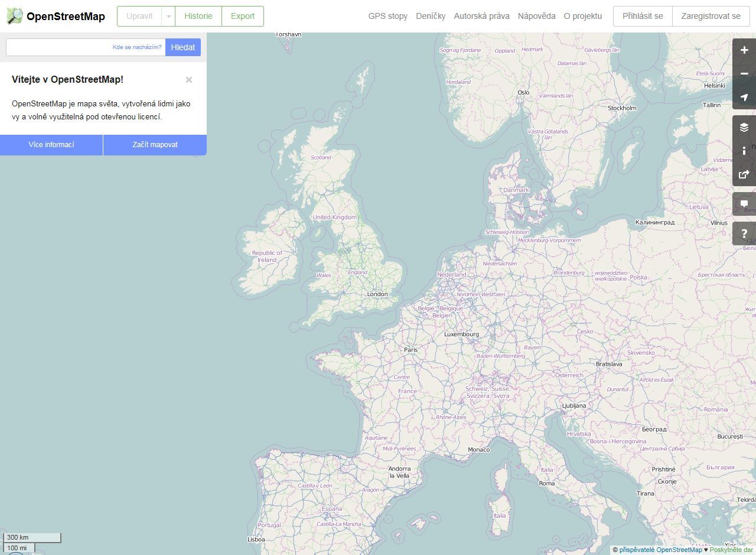Open GPS stopy menu item
Image resolution: width=756 pixels, height=555 pixels.
(x=387, y=16)
